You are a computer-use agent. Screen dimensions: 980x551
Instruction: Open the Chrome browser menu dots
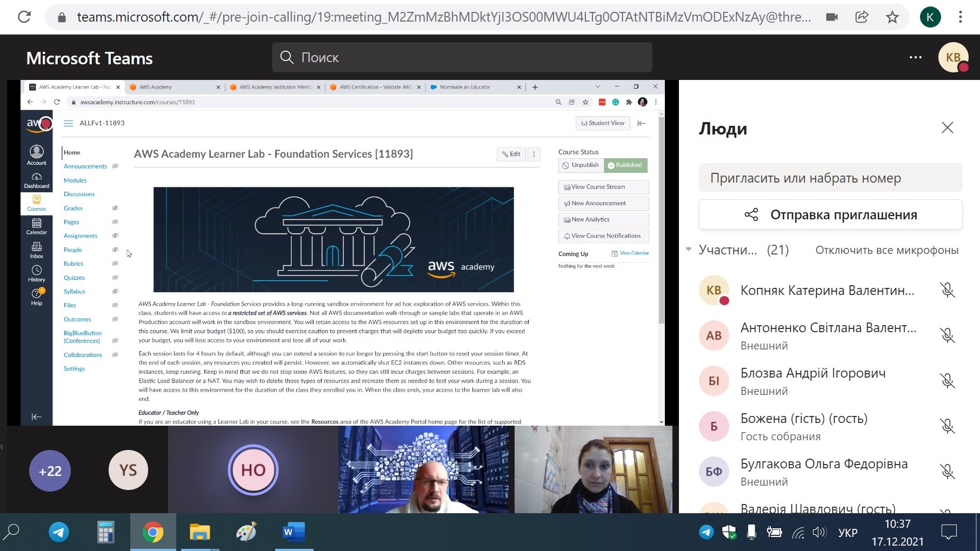tap(960, 17)
